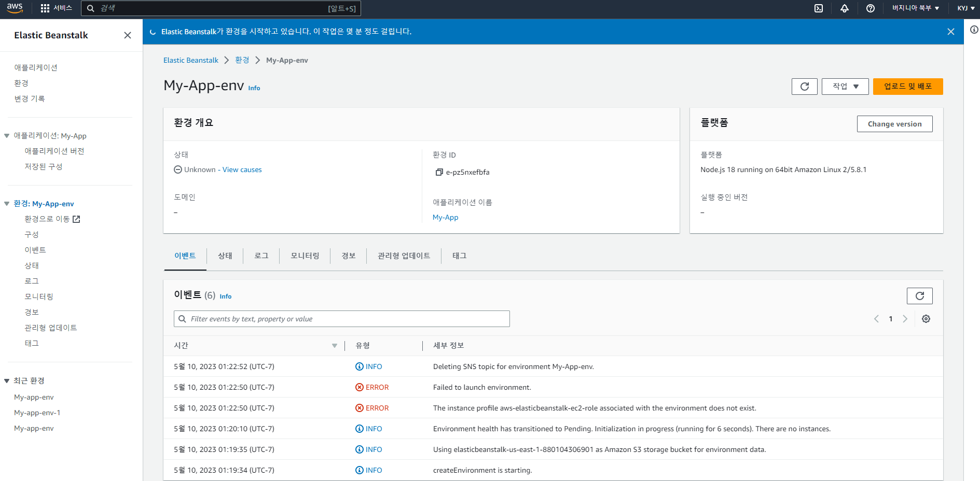Click the 업로드 및 배포 button
The width and height of the screenshot is (980, 481).
click(908, 87)
